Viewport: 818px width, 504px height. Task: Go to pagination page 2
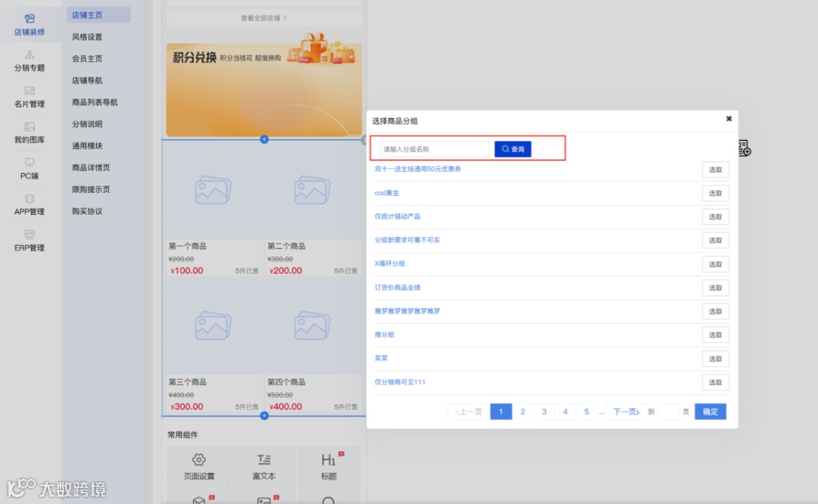522,412
